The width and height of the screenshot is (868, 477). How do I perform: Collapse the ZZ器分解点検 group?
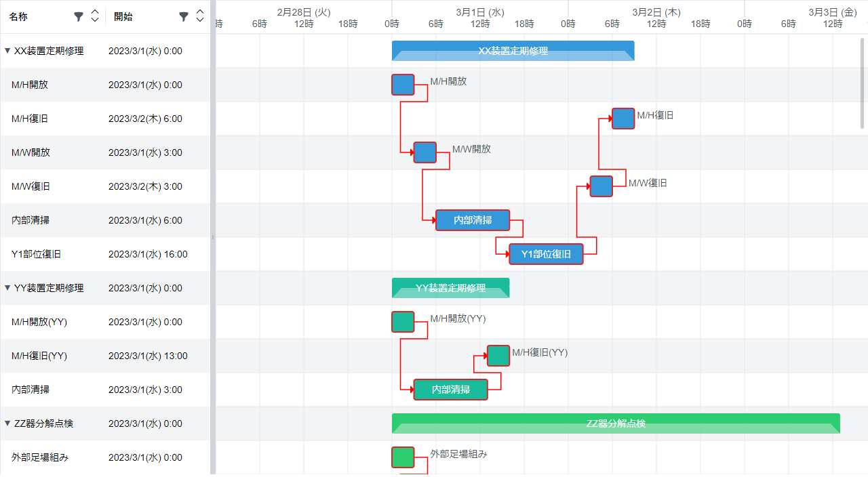click(7, 423)
